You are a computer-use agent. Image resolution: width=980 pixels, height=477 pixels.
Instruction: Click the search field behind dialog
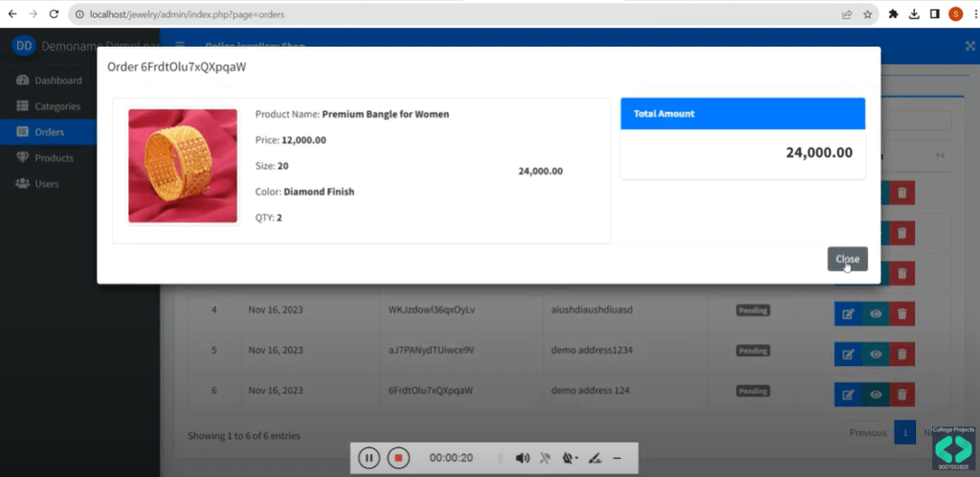pos(916,120)
